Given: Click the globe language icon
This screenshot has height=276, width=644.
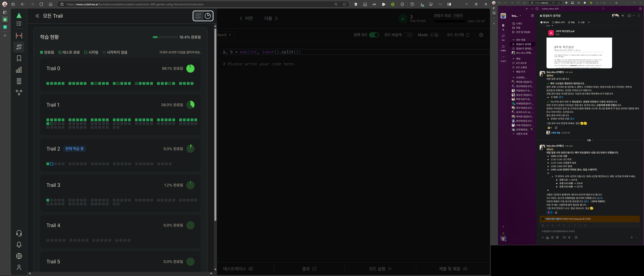Looking at the screenshot, I should point(19,256).
